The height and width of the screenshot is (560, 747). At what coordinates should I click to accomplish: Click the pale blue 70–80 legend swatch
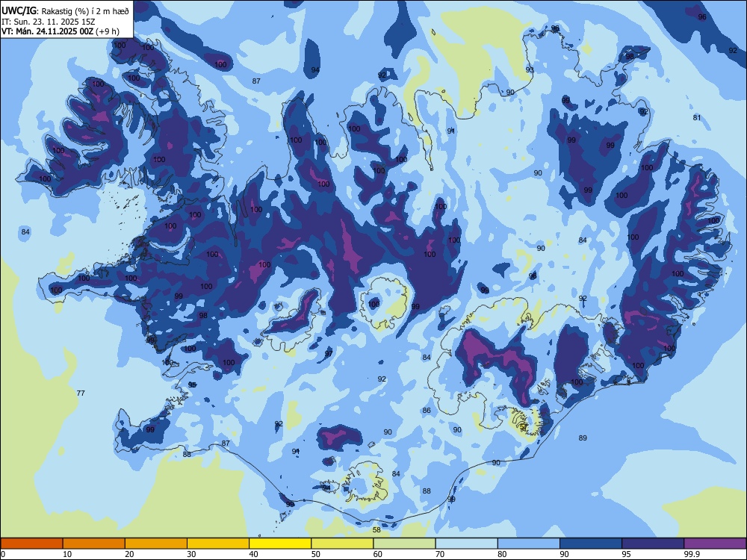tap(466, 544)
